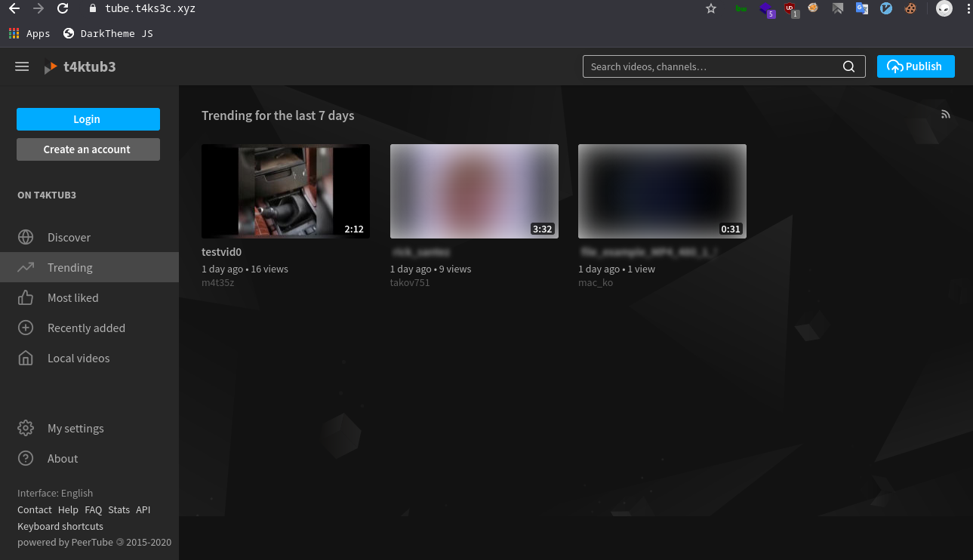This screenshot has width=973, height=560.
Task: Bookmark page with star icon
Action: pyautogui.click(x=710, y=8)
